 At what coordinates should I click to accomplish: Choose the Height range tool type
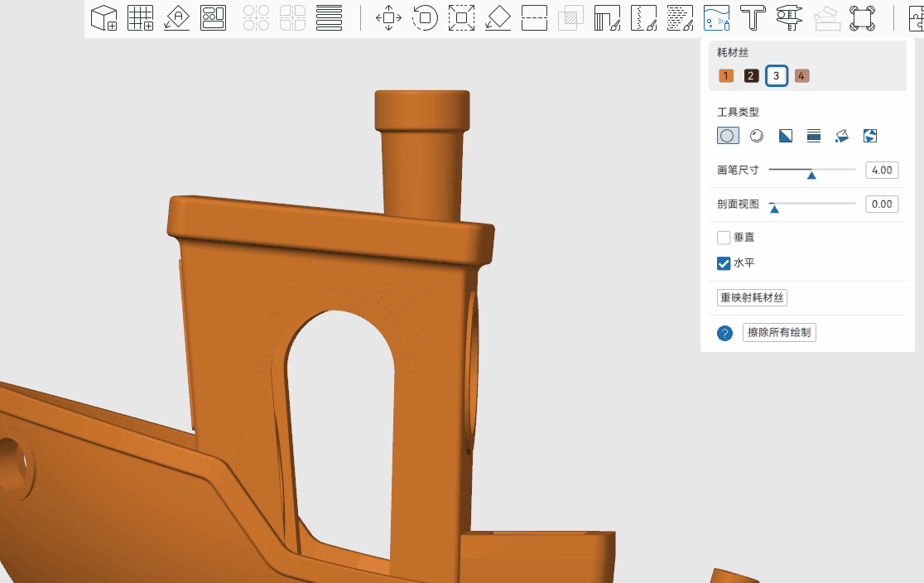point(814,136)
